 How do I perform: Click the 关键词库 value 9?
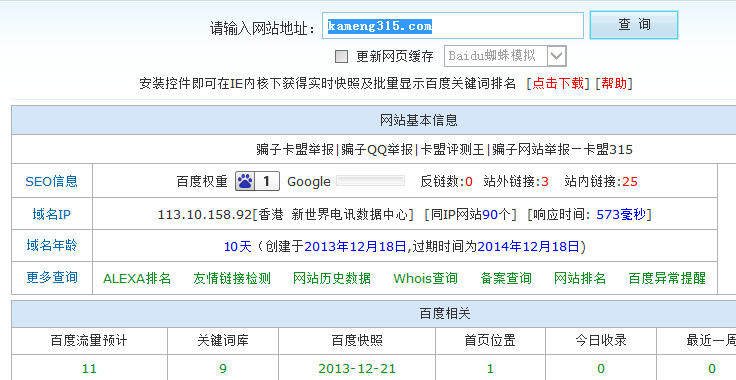pyautogui.click(x=223, y=369)
